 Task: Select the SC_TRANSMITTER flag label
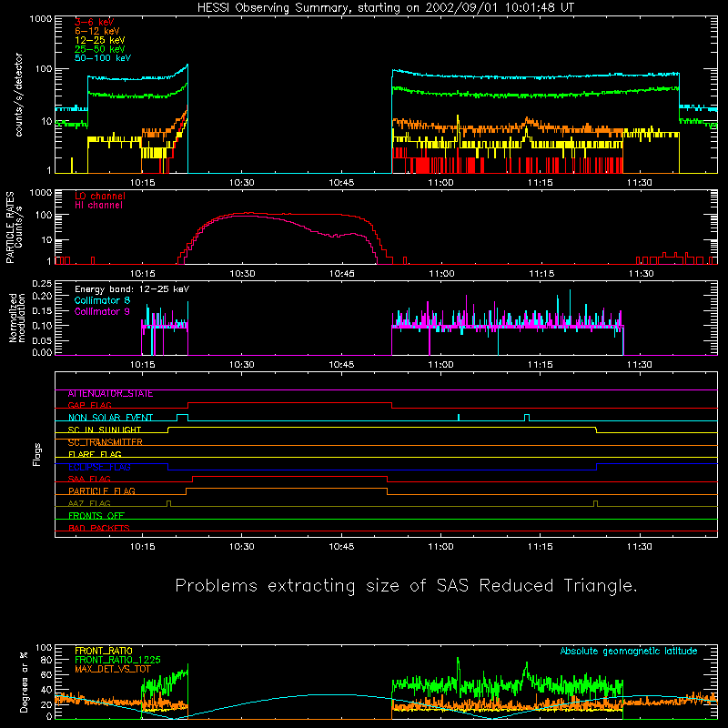106,442
